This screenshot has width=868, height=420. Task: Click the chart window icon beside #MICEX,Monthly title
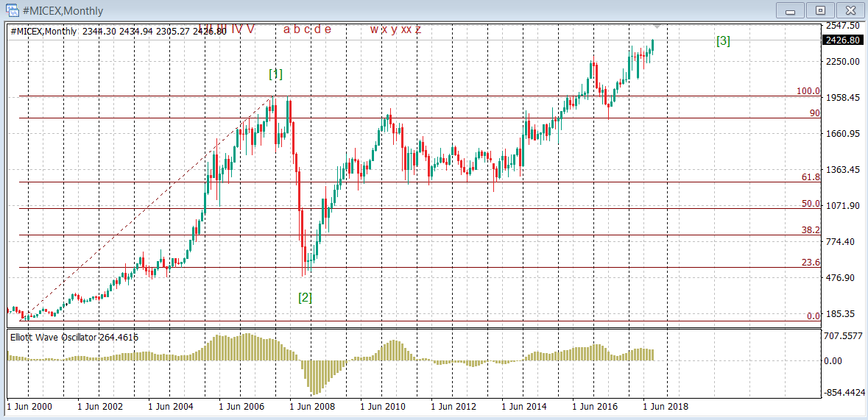point(13,10)
